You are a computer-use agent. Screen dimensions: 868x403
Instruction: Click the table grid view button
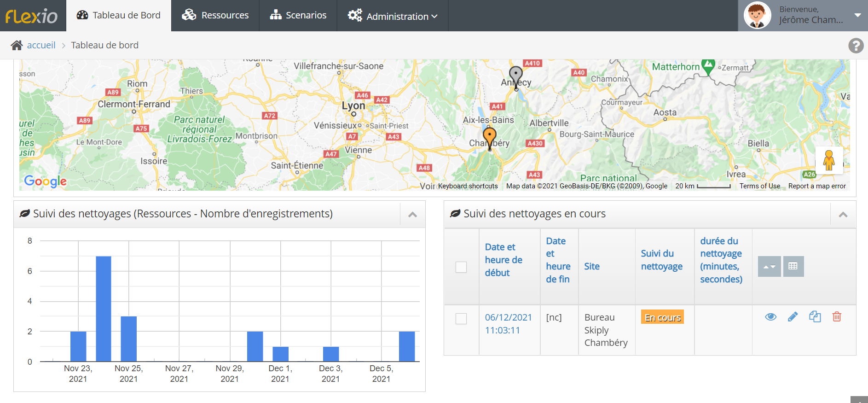click(x=793, y=266)
